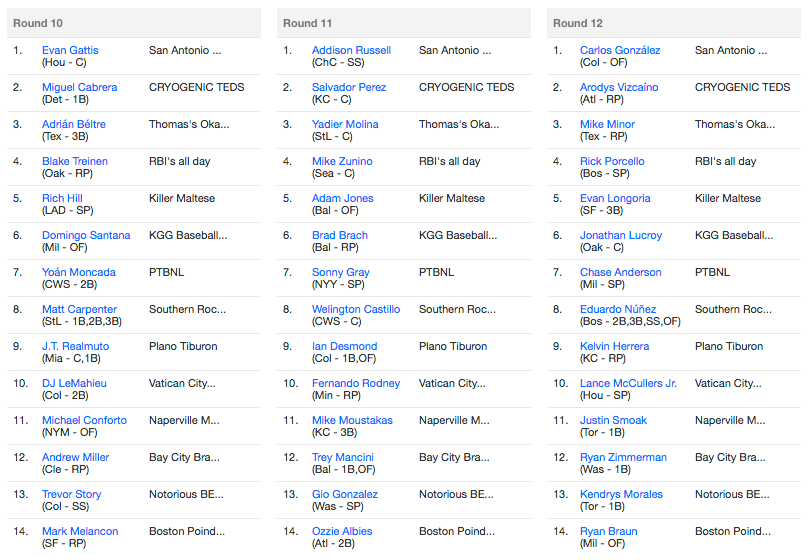
Task: View Domingo Santana player details
Action: tap(86, 235)
